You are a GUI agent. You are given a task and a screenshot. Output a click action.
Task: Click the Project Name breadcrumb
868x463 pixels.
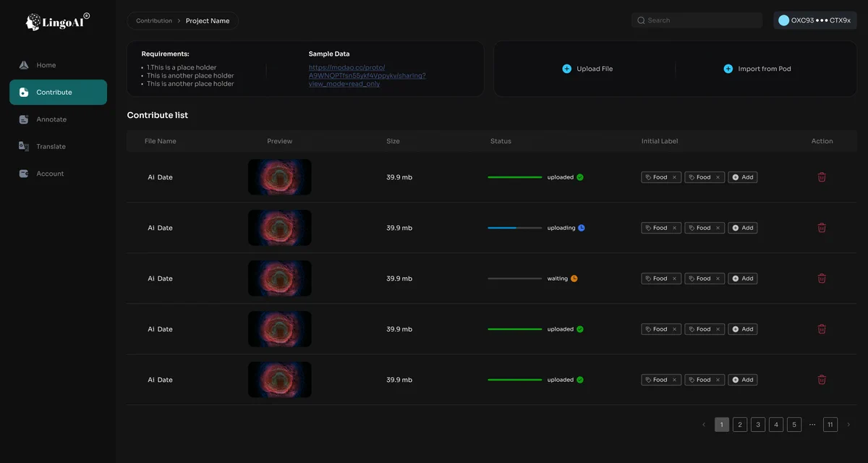(208, 21)
